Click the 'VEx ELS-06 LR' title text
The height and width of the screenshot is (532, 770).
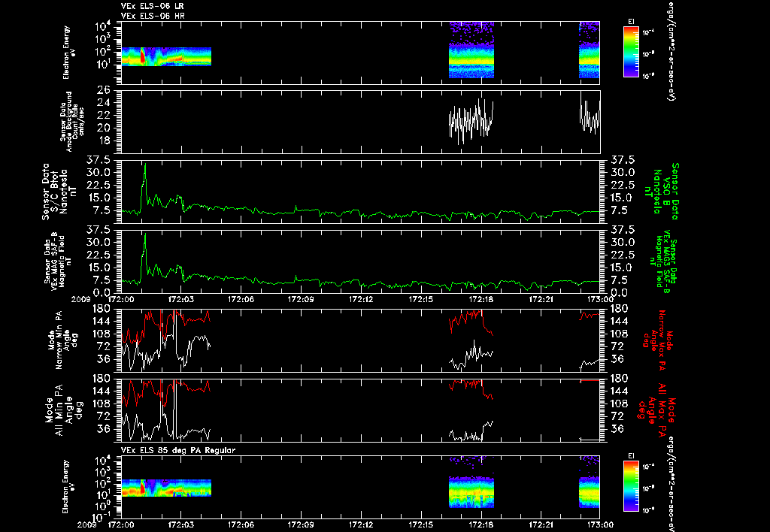[x=152, y=6]
